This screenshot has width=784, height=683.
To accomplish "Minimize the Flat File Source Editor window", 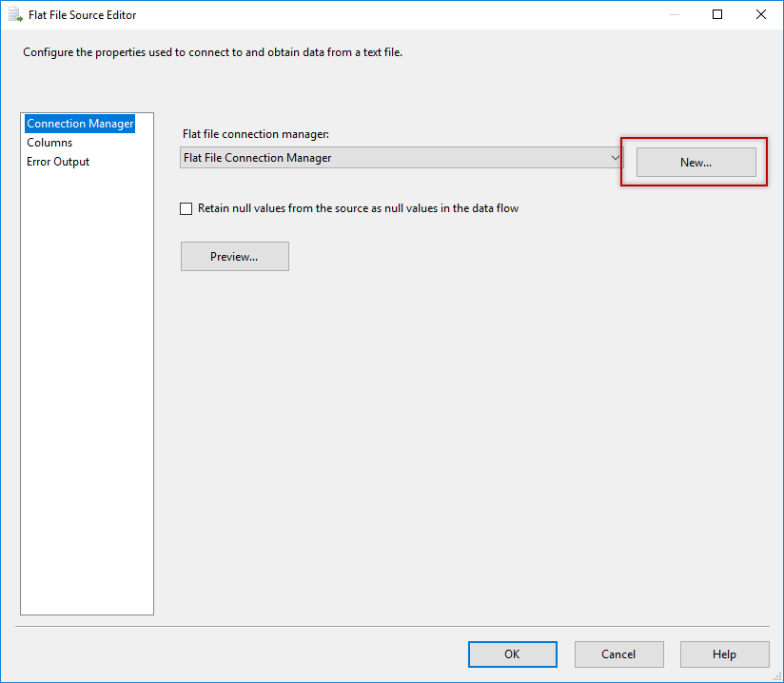I will click(674, 14).
